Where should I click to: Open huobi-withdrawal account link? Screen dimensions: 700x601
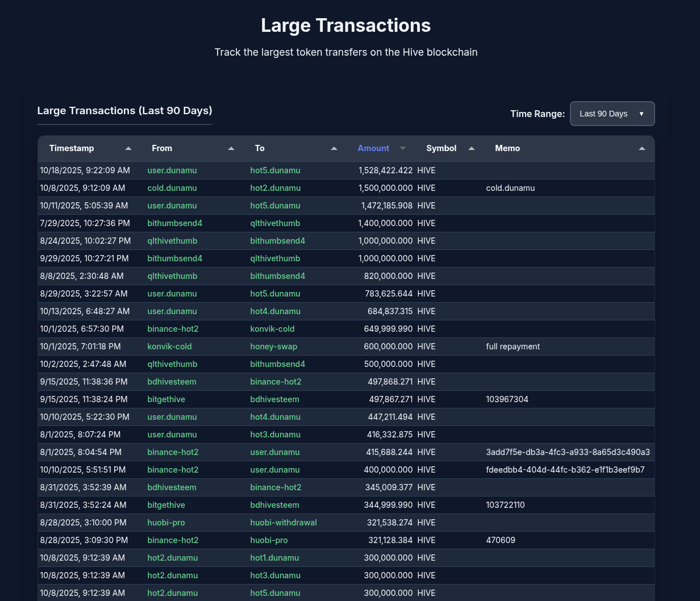tap(284, 523)
